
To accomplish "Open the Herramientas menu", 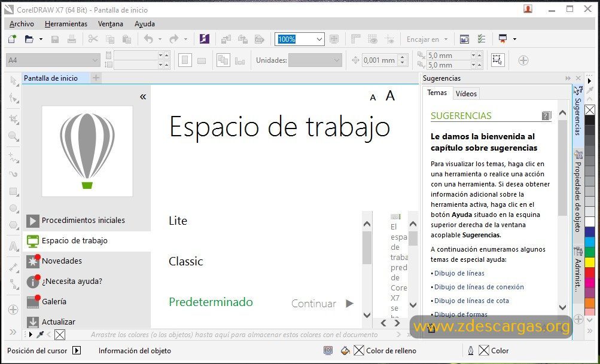I will click(66, 24).
